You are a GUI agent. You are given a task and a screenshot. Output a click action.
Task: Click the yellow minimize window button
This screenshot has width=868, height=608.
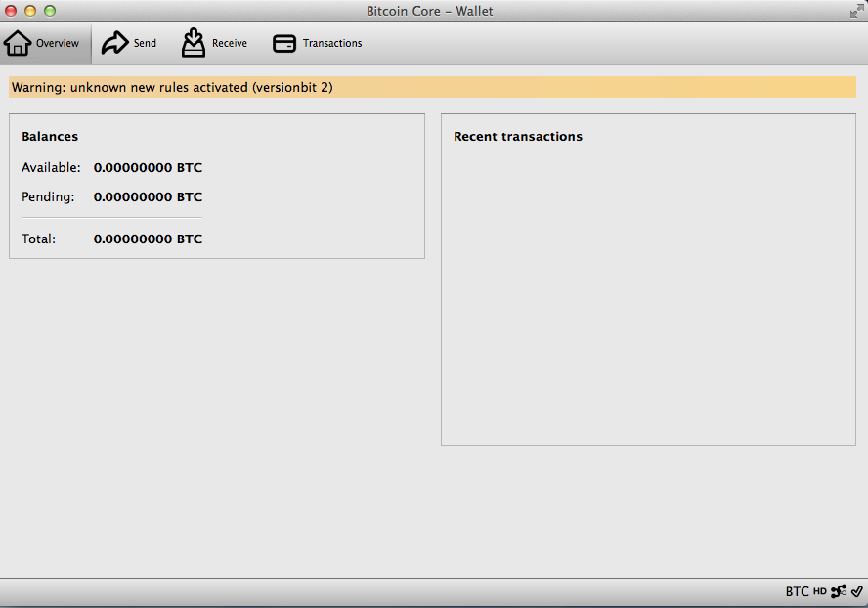point(30,11)
